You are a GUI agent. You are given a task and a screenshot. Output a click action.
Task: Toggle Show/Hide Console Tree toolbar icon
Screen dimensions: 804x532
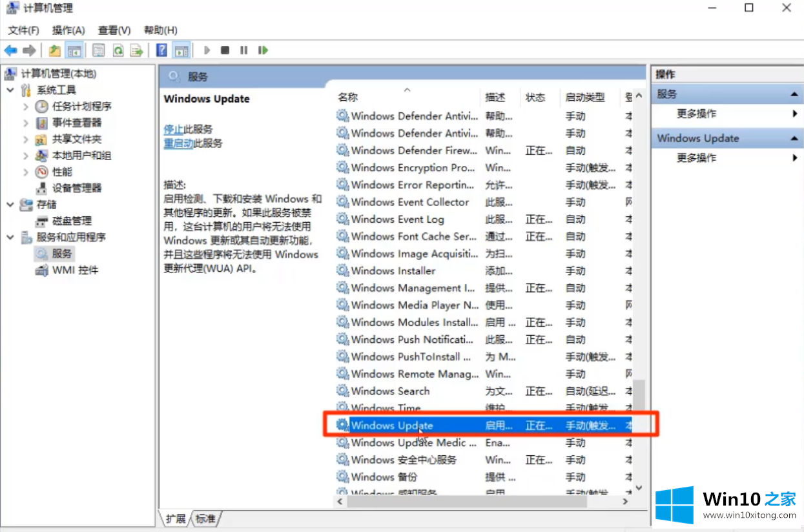click(74, 50)
